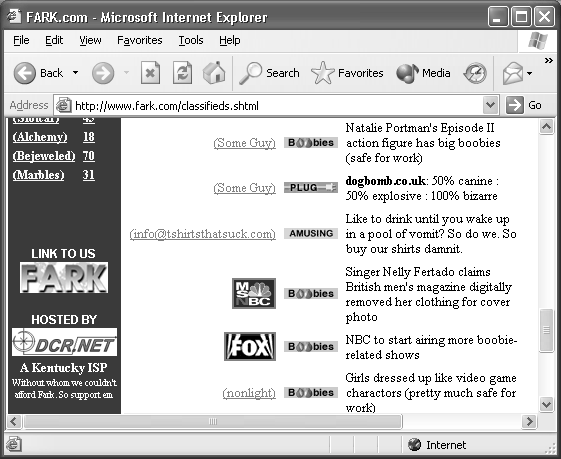Click the Alchemy count link 18
Image resolution: width=561 pixels, height=459 pixels.
[89, 137]
